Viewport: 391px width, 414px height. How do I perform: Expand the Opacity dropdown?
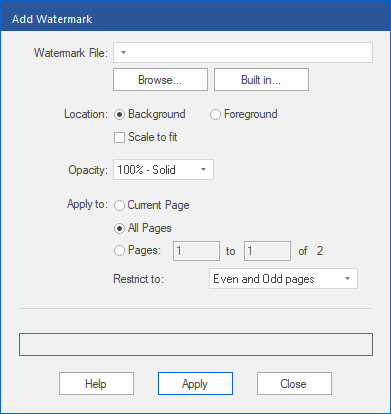click(x=203, y=170)
